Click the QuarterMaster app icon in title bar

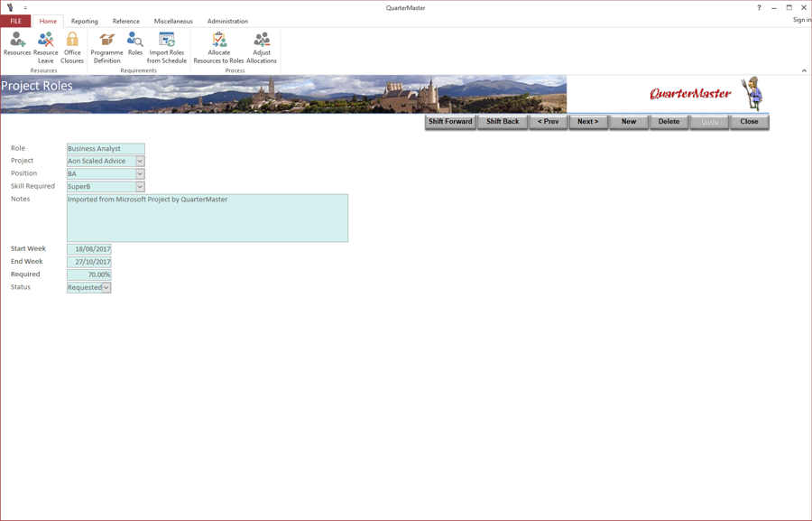pos(10,8)
